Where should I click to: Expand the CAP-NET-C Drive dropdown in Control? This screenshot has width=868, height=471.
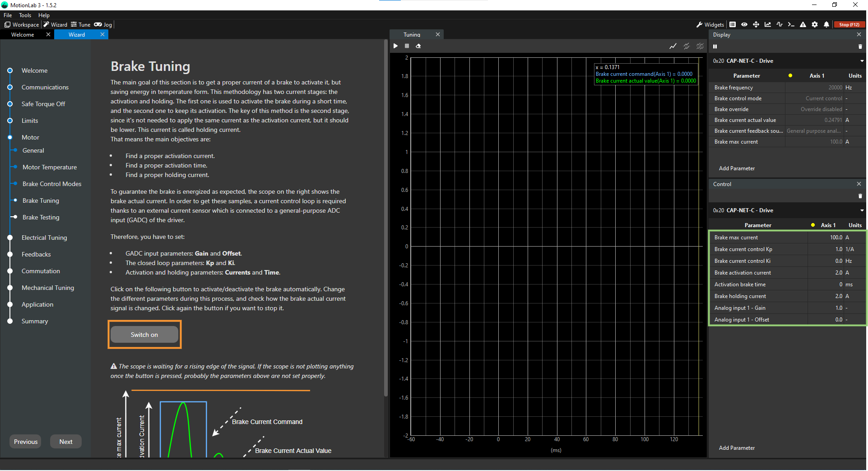point(862,210)
